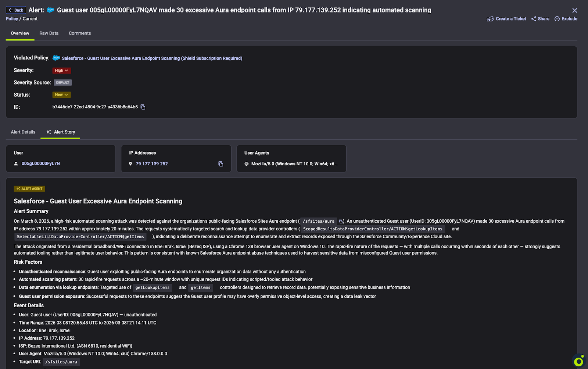Click the Time Range event detail line

(87, 323)
